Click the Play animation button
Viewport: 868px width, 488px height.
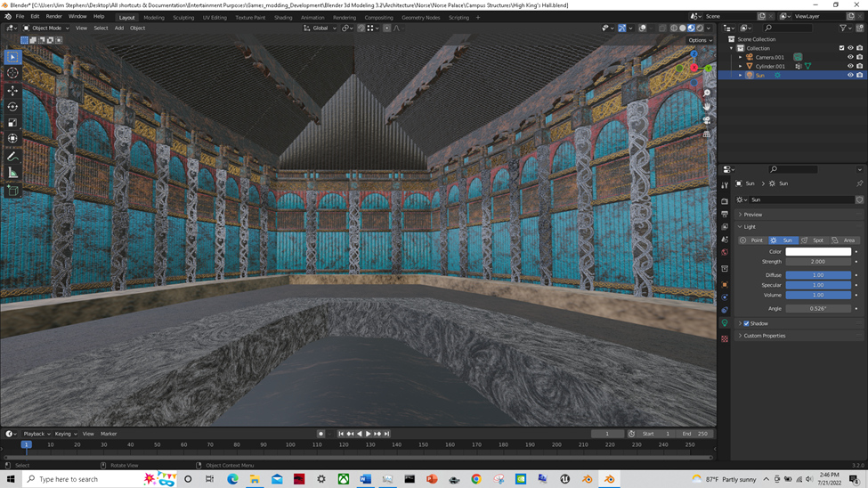click(369, 434)
